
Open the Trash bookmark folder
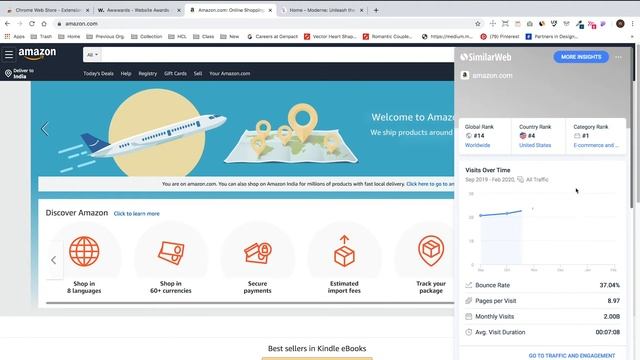[x=41, y=37]
